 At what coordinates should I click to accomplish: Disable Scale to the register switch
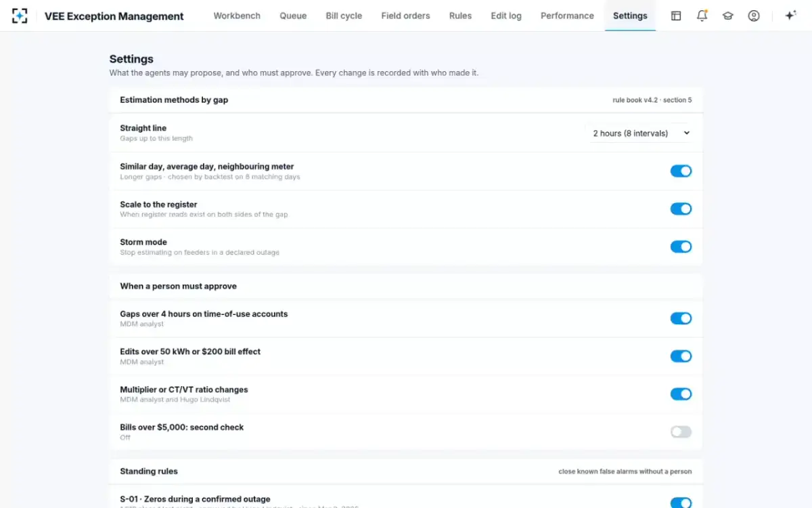681,209
